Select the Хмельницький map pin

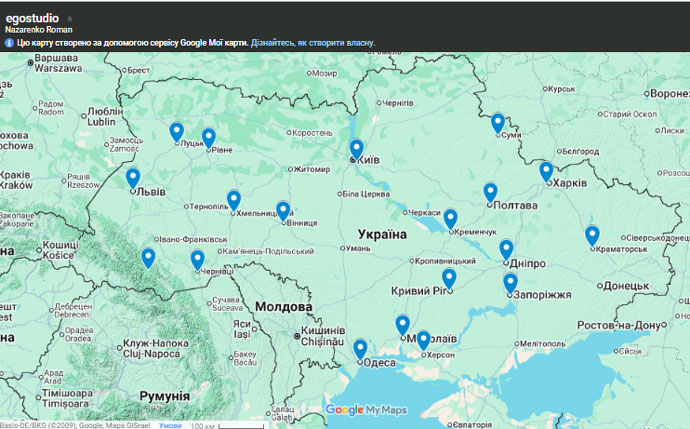[234, 198]
